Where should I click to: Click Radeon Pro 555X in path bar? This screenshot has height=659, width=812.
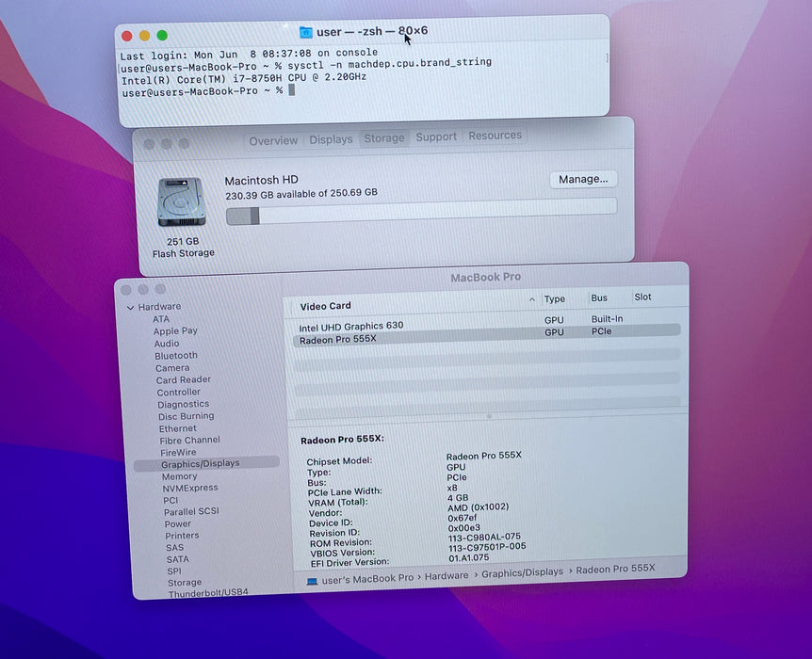click(615, 569)
